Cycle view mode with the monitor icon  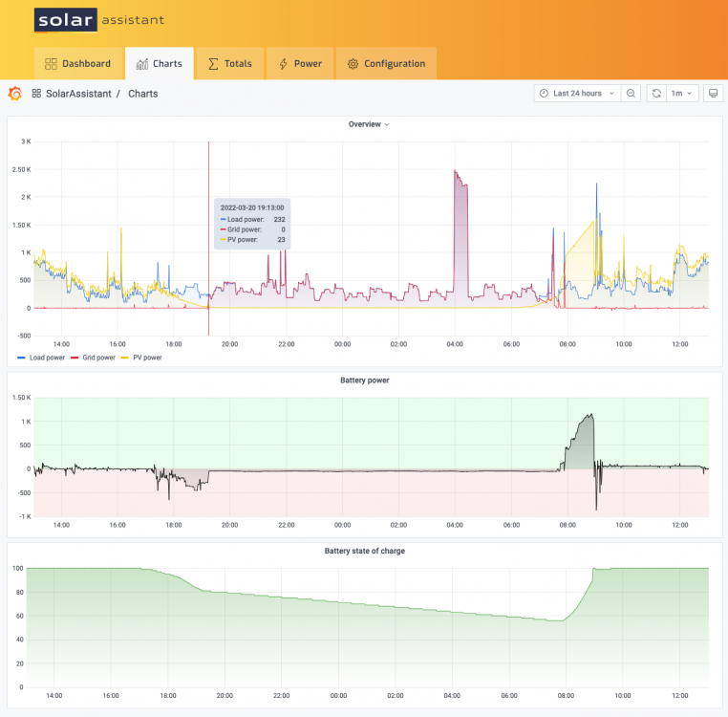click(x=713, y=94)
